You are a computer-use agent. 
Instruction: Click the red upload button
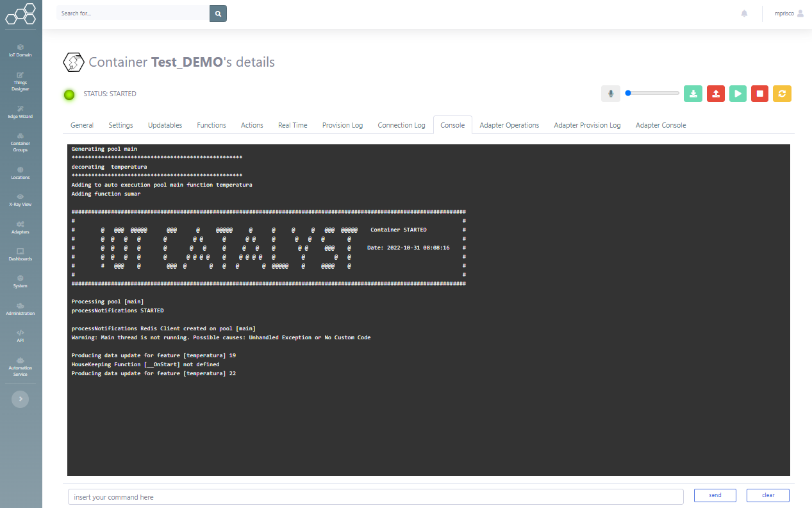(x=715, y=94)
